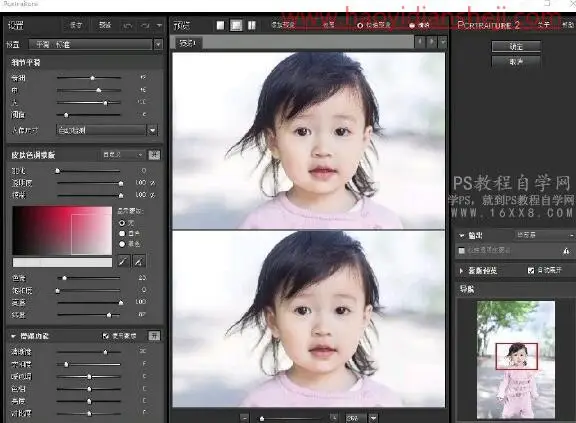Click warning icon in output section
The width and height of the screenshot is (576, 423).
click(x=566, y=251)
